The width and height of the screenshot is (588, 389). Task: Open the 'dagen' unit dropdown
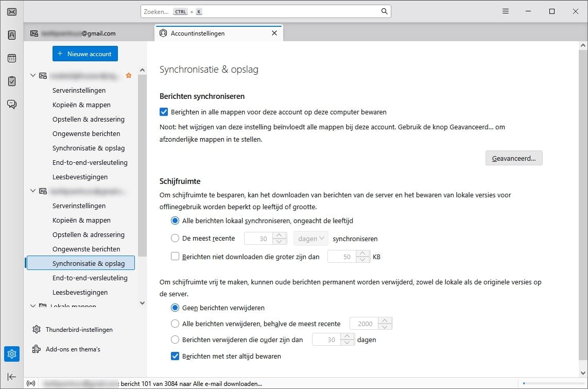[310, 238]
